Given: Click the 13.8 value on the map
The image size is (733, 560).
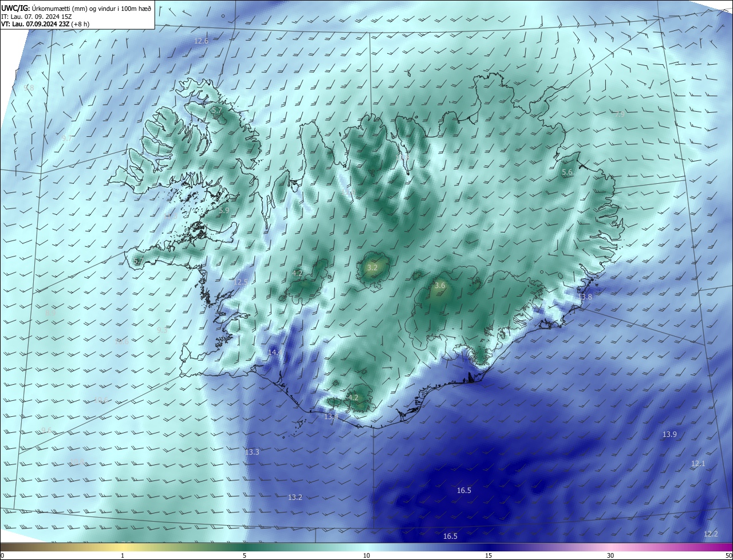Looking at the screenshot, I should 585,297.
